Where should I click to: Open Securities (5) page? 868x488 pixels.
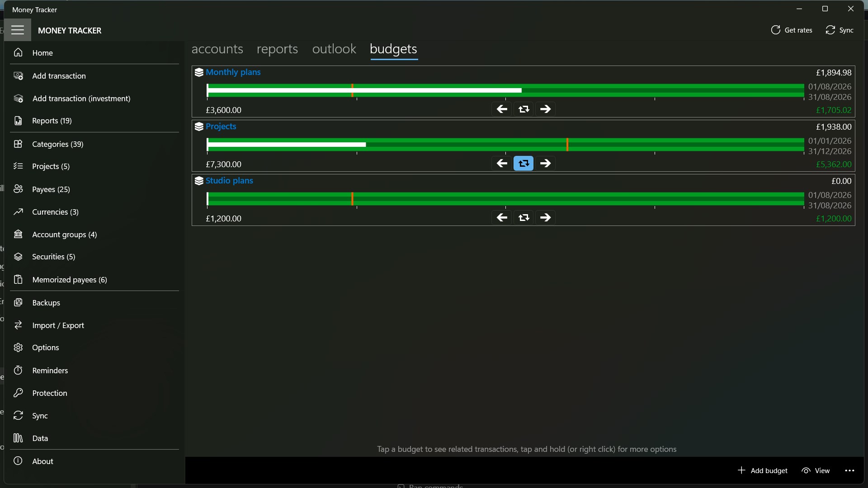94,257
